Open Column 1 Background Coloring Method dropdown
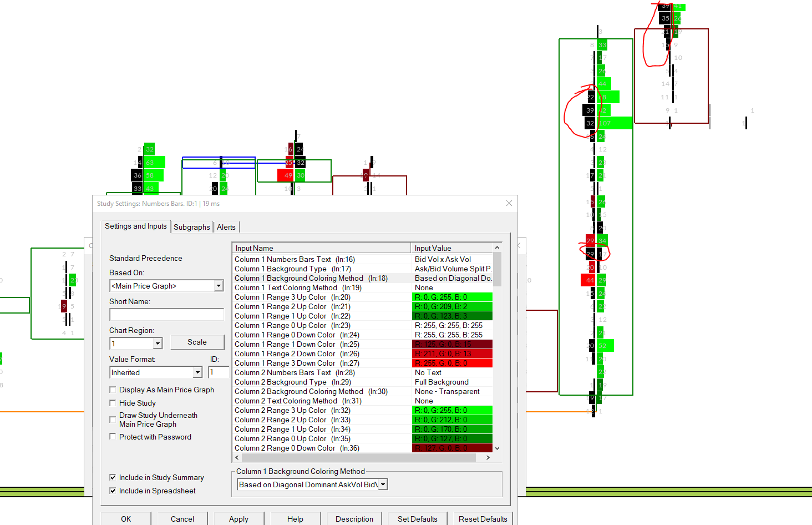 (383, 484)
